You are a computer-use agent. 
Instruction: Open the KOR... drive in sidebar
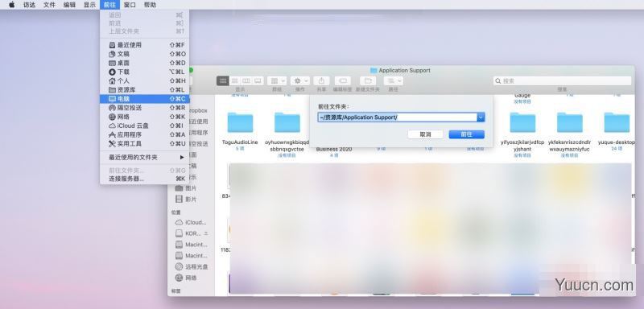pyautogui.click(x=188, y=233)
